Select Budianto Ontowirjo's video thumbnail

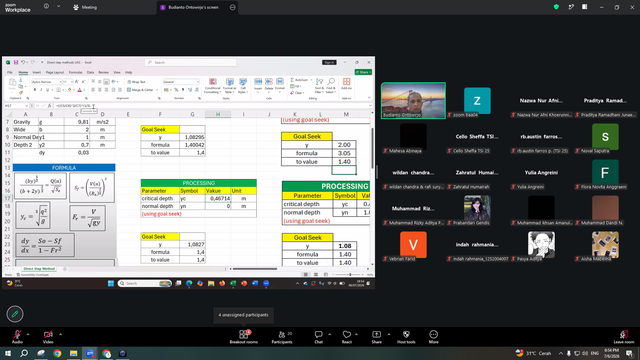[x=413, y=100]
